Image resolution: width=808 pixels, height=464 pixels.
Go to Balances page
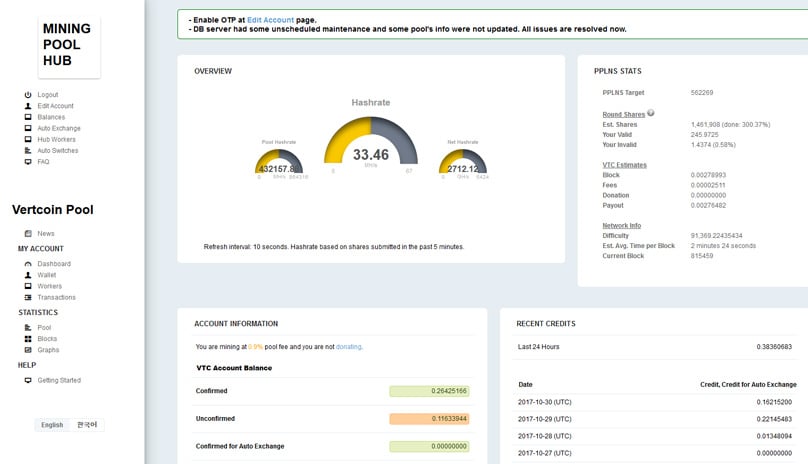click(x=51, y=117)
